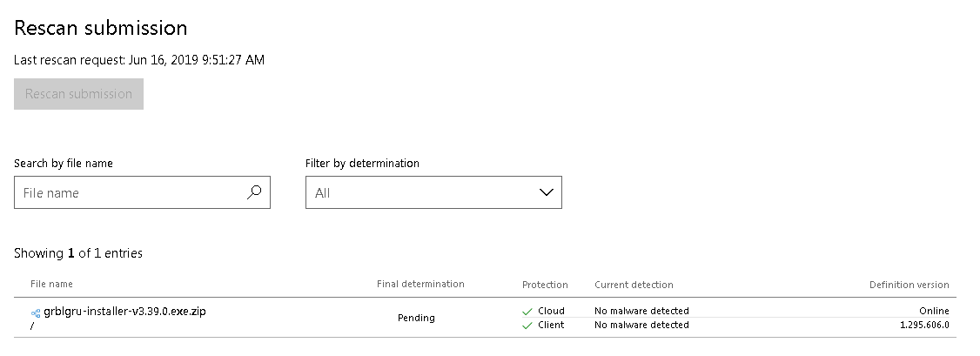The image size is (980, 356).
Task: Click the dropdown chevron arrow
Action: pyautogui.click(x=547, y=192)
